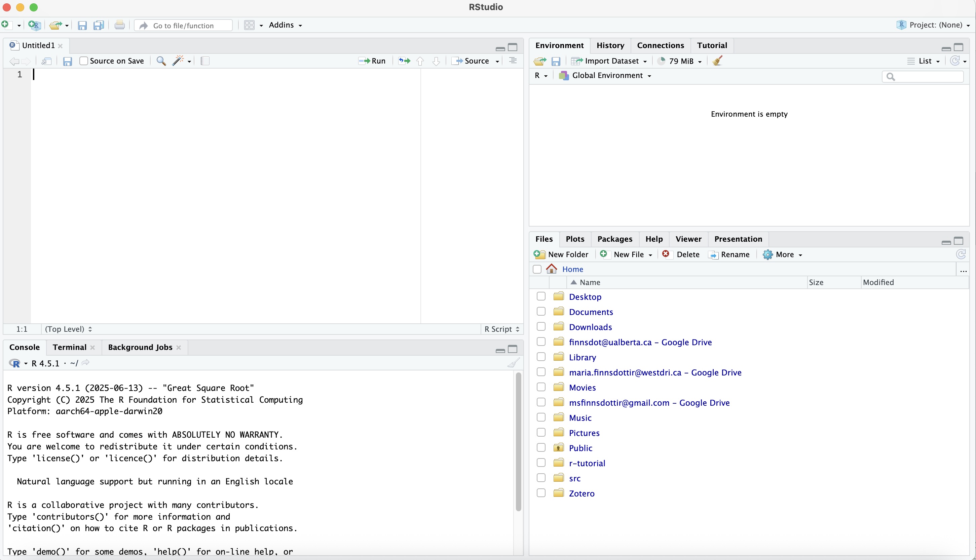Switch view using the List dropdown
Image resolution: width=976 pixels, height=560 pixels.
click(x=923, y=61)
